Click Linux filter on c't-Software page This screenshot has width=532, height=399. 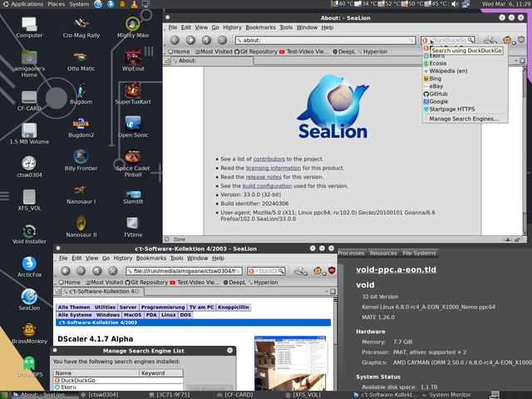169,315
